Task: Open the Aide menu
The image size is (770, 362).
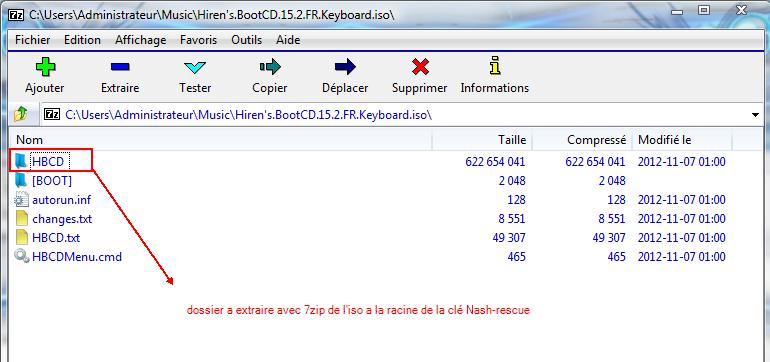Action: pyautogui.click(x=288, y=40)
